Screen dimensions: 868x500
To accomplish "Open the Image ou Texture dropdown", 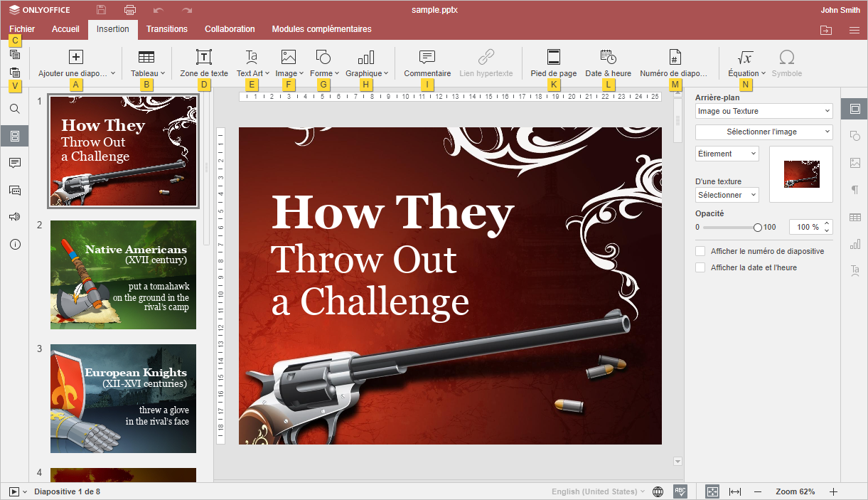I will coord(763,111).
